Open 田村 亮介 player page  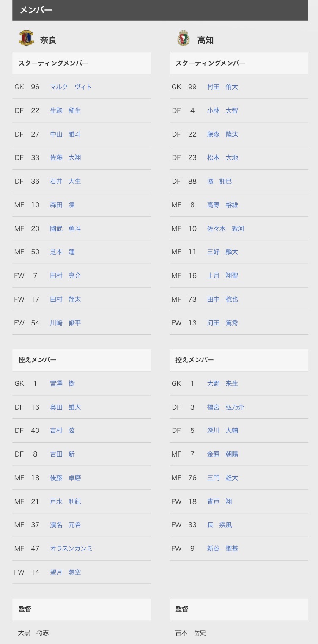coord(65,275)
